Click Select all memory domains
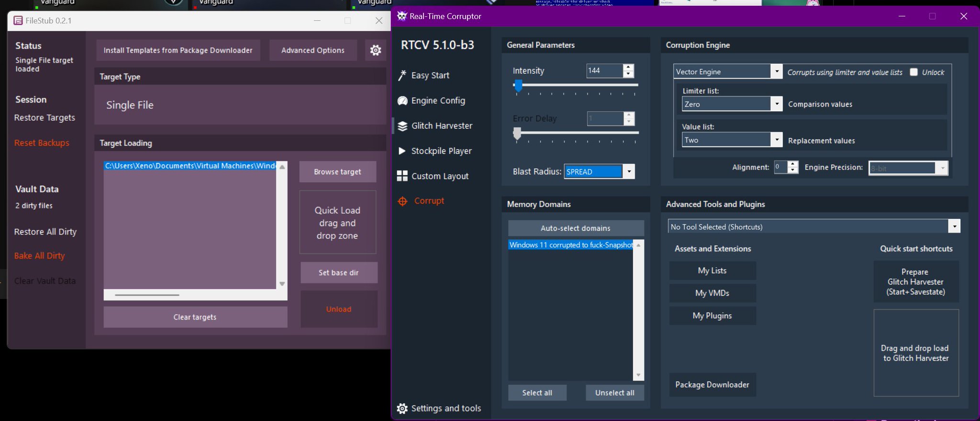The width and height of the screenshot is (980, 421). [537, 393]
